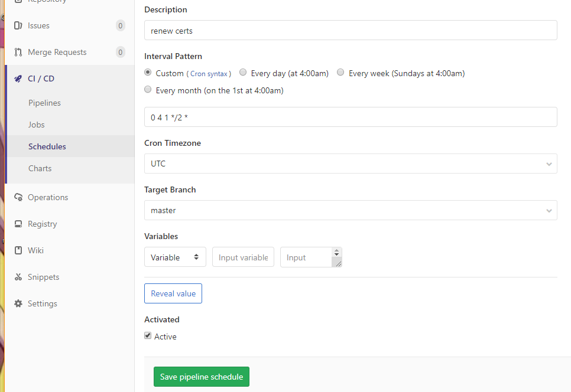Click the variable value Input textarea
The height and width of the screenshot is (392, 571).
[306, 257]
